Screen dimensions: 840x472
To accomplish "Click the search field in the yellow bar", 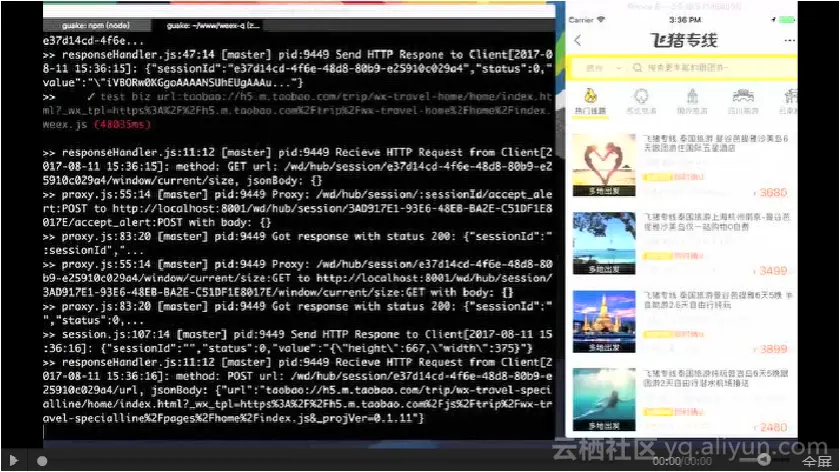I will tap(712, 68).
